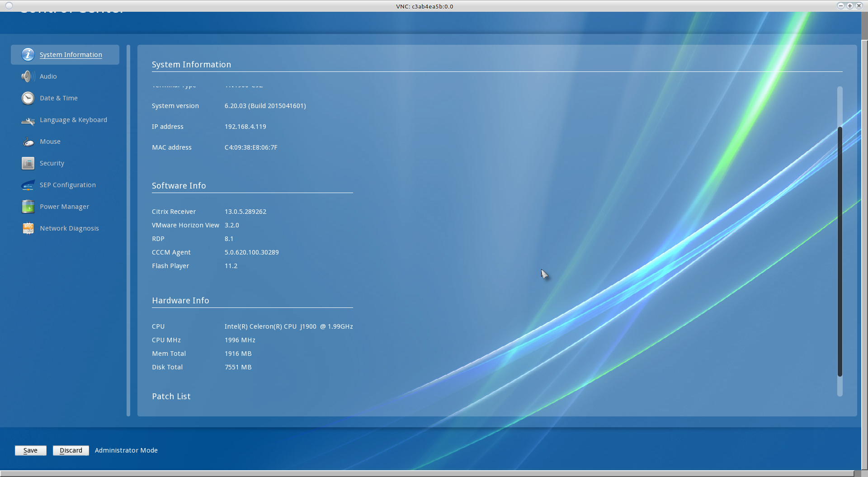The image size is (868, 477).
Task: Open Language & Keyboard settings
Action: pos(73,120)
